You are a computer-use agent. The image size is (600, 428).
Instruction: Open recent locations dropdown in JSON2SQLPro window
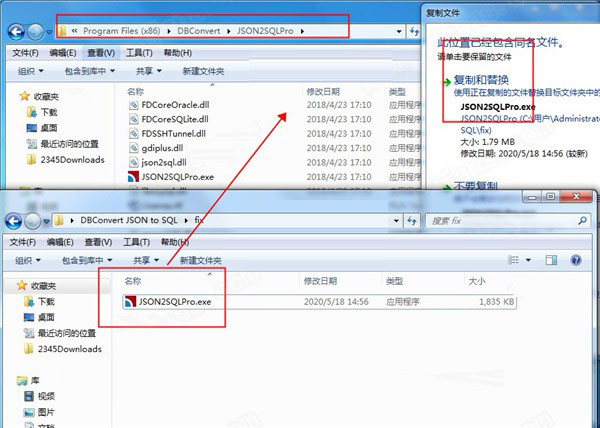(x=49, y=33)
